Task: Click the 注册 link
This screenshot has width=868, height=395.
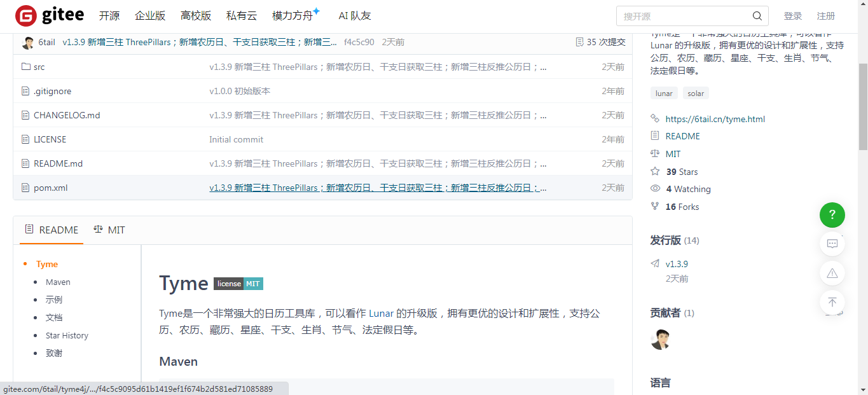Action: pos(826,16)
